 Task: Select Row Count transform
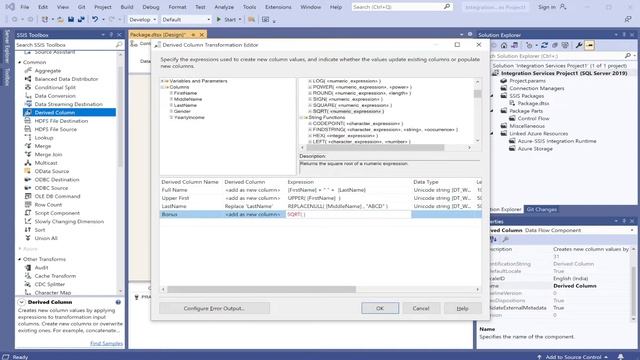(48, 204)
